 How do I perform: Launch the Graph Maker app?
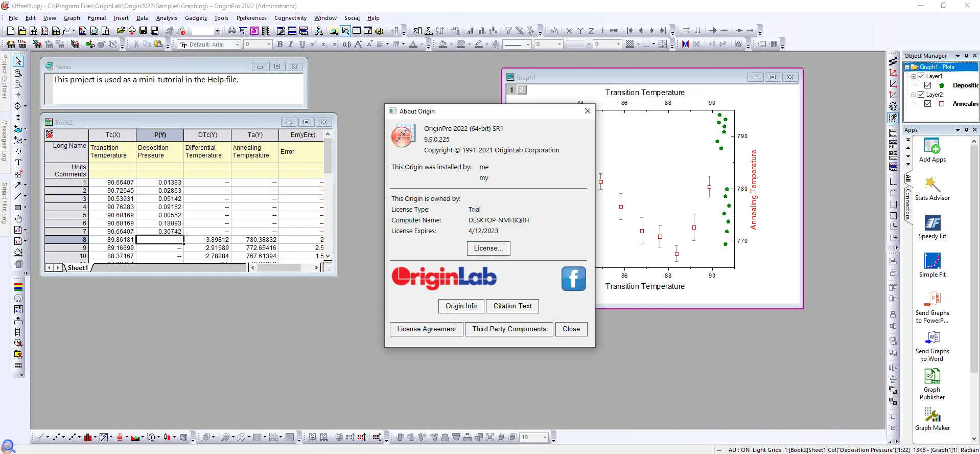point(932,419)
